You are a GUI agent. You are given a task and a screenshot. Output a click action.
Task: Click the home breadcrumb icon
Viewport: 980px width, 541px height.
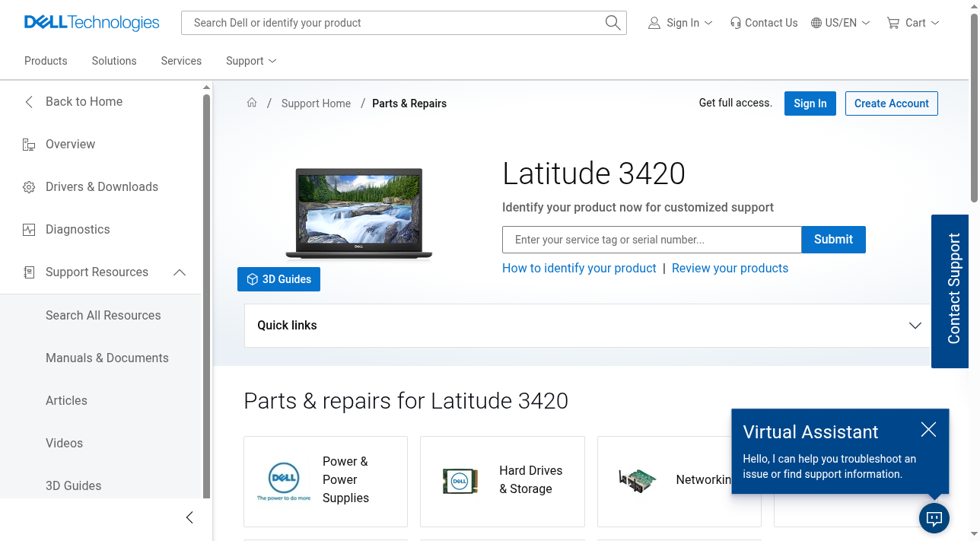pyautogui.click(x=252, y=103)
